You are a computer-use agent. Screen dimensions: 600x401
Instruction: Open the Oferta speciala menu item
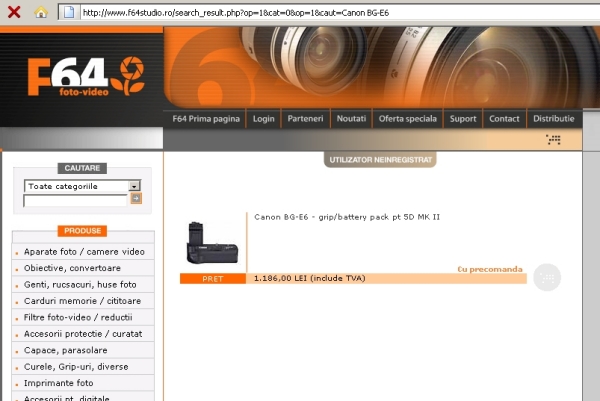408,119
